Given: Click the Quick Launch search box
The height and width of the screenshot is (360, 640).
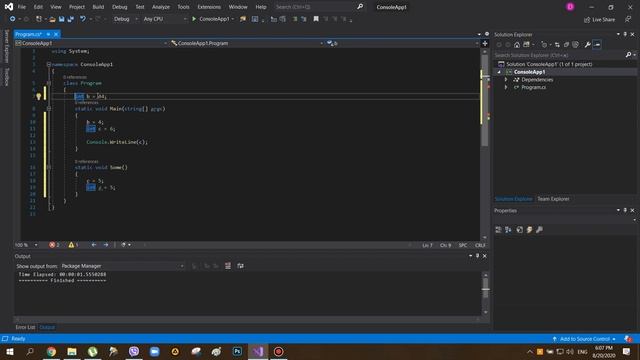Looking at the screenshot, I should (x=314, y=7).
